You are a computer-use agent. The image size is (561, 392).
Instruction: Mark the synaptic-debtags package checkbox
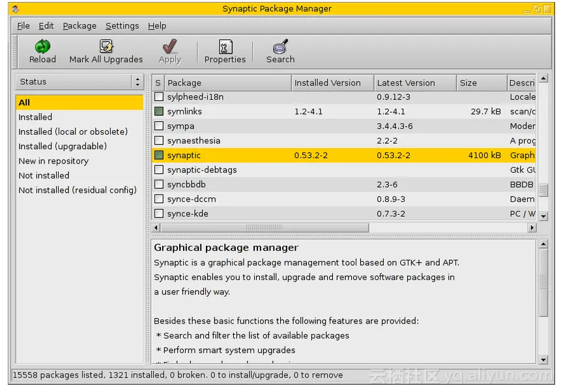click(159, 170)
